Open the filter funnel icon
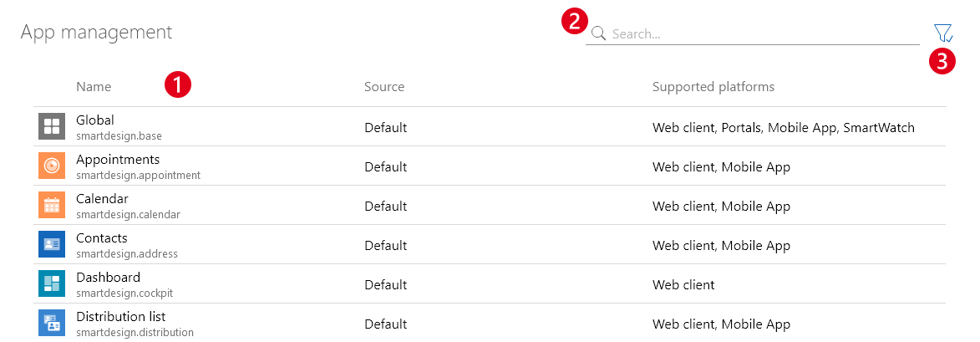Screen dimensions: 980x342 click(942, 33)
